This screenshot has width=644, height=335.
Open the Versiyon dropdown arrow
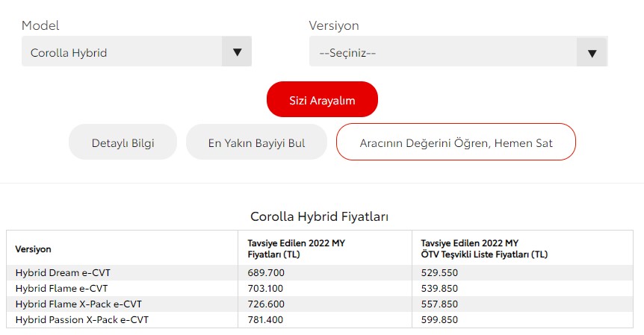(592, 52)
